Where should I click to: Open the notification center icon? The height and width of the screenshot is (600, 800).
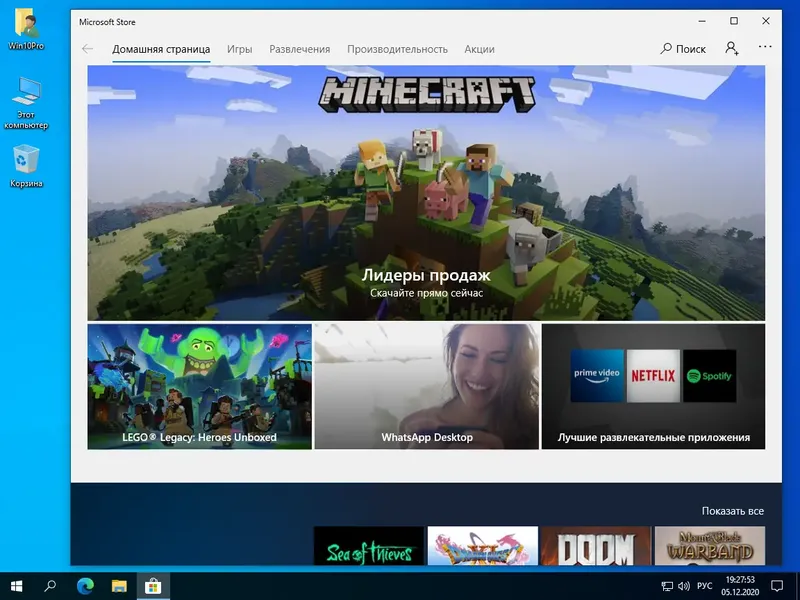(x=777, y=586)
